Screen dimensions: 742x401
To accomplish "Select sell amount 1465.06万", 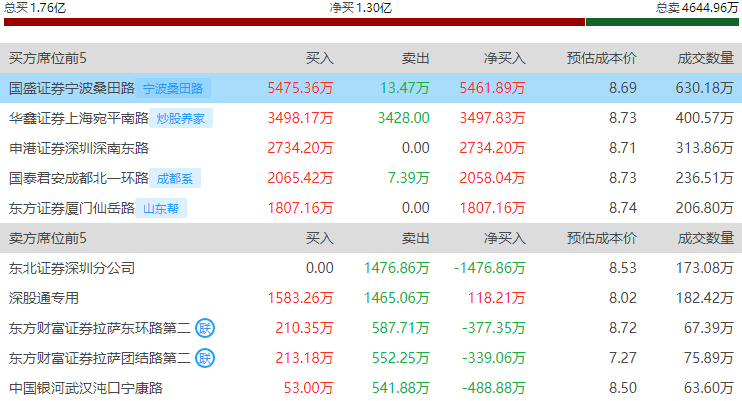I will pos(397,298).
